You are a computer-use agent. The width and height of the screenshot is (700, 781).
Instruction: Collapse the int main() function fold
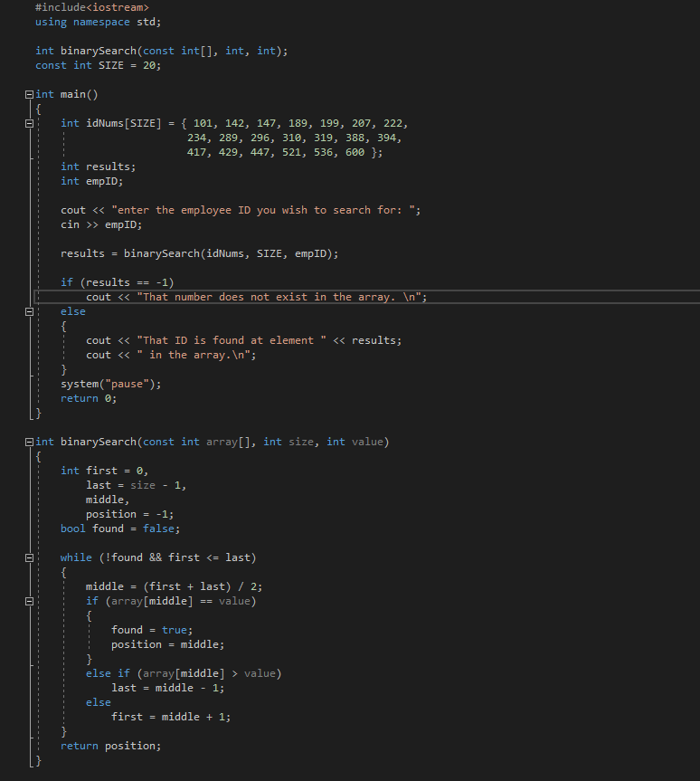tap(29, 95)
